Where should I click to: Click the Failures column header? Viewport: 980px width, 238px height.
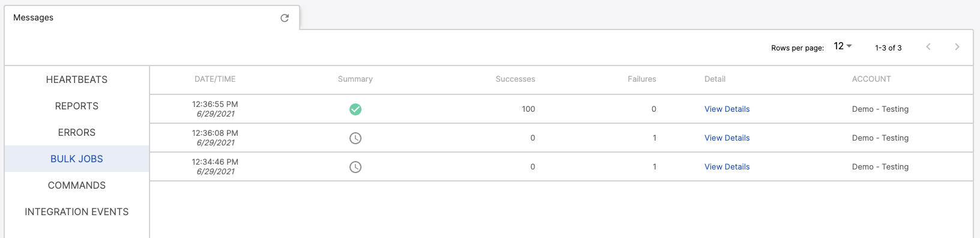point(642,79)
